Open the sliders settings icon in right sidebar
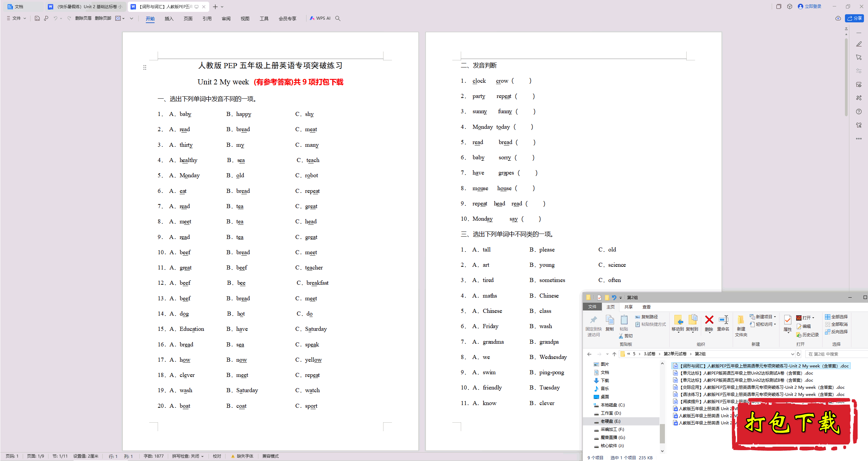 859,71
